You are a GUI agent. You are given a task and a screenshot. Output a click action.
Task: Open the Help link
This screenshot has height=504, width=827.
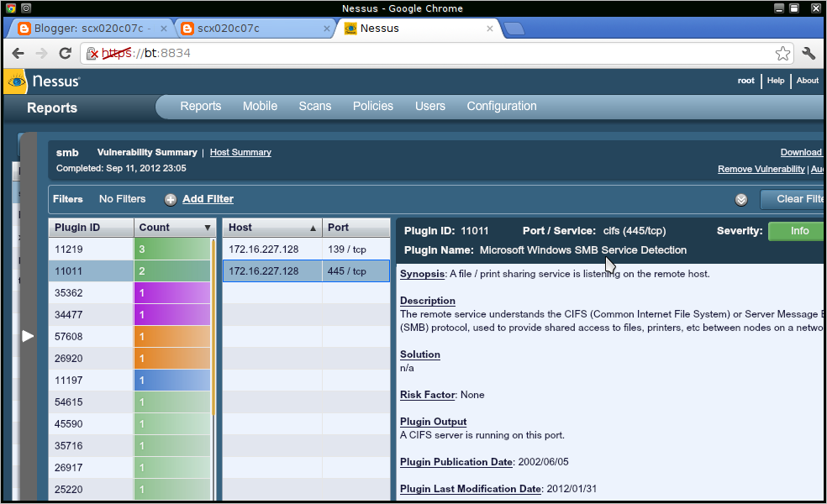pos(775,81)
